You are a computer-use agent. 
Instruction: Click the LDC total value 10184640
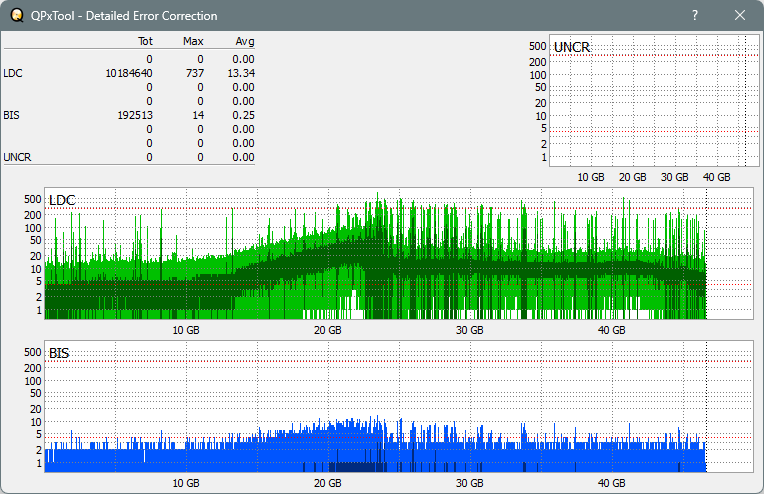[128, 73]
